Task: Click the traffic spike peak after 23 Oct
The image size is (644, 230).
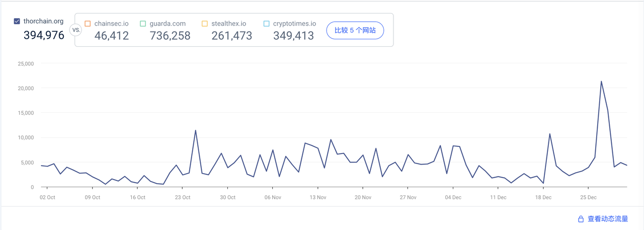Action: [x=195, y=130]
